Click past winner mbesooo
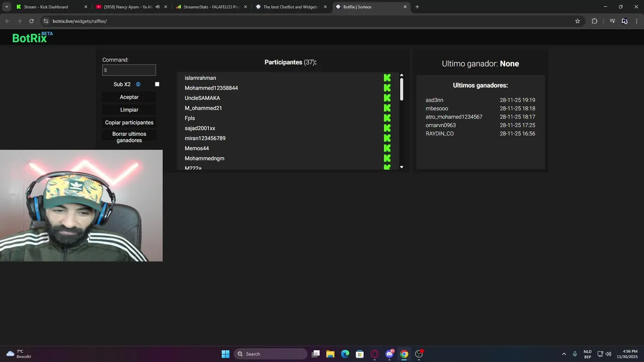 (x=437, y=109)
